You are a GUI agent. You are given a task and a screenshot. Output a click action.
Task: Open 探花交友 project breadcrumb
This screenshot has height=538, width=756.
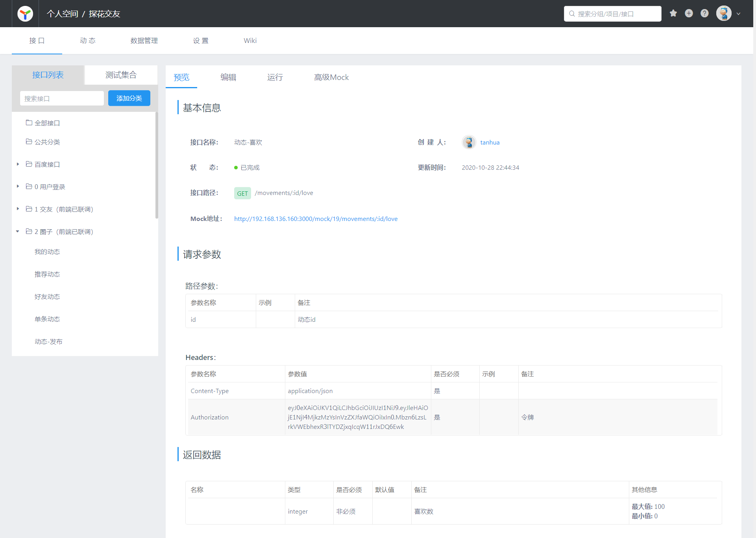tap(104, 14)
